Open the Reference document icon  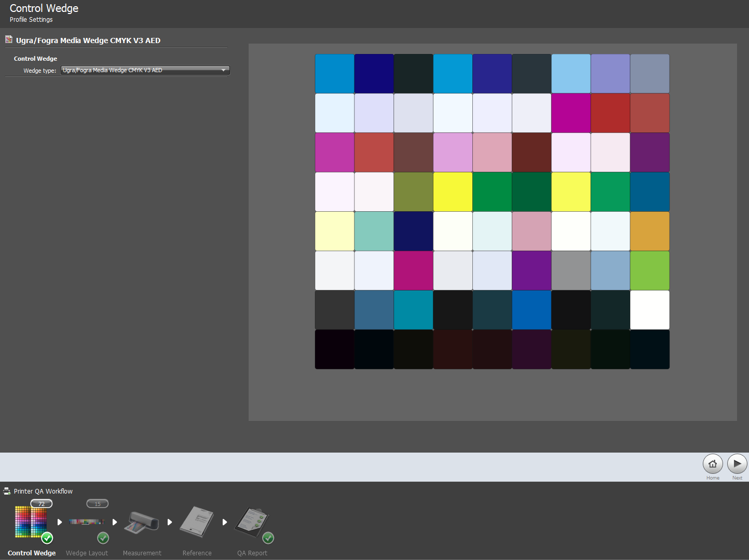[x=197, y=522]
